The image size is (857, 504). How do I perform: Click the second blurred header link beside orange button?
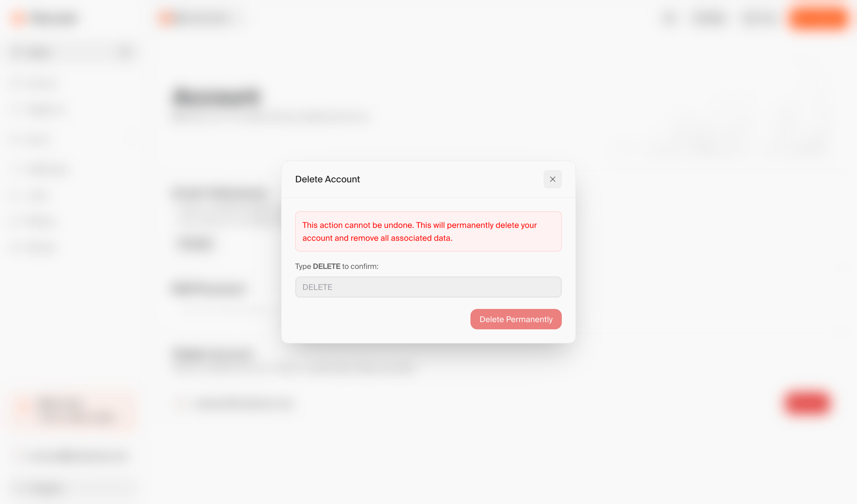759,18
